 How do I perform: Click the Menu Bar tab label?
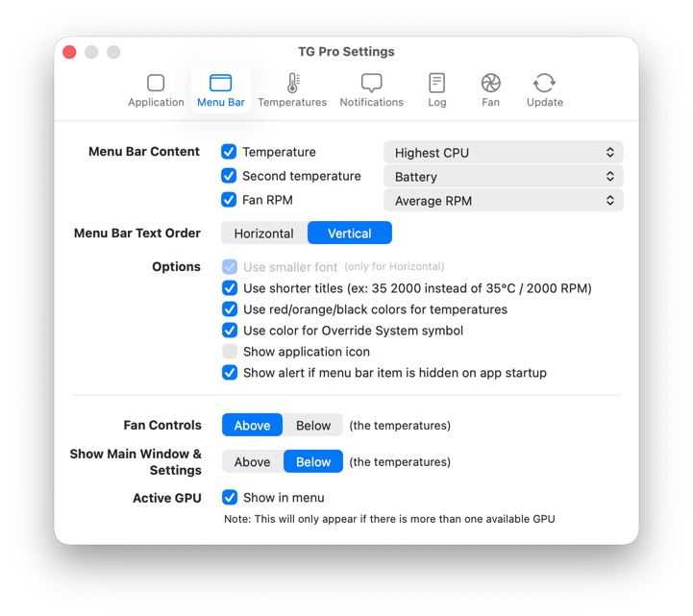click(220, 102)
